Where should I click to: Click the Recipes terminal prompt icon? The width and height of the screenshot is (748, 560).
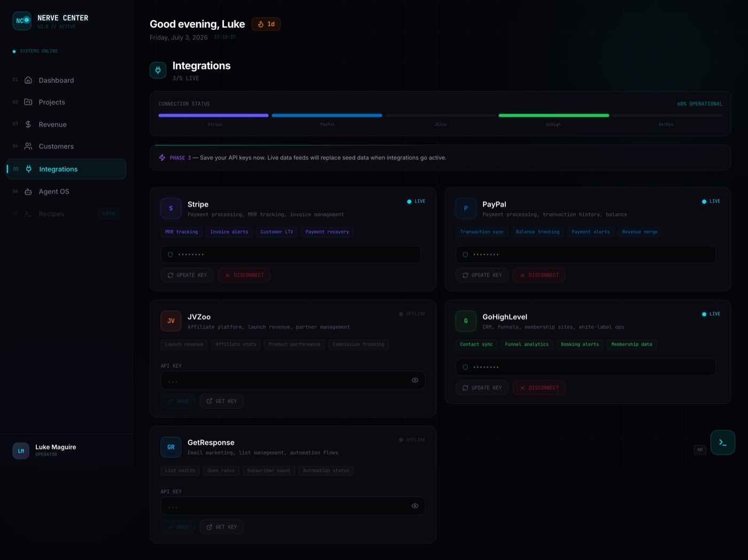pos(28,214)
